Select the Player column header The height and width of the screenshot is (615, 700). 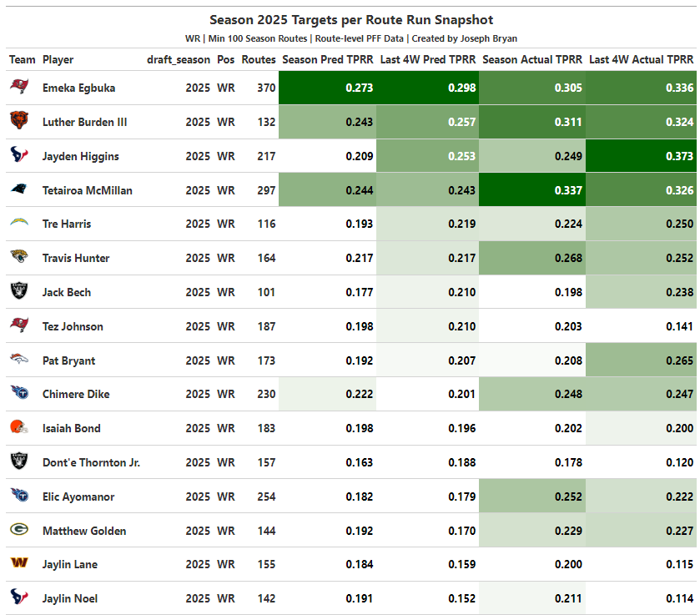pyautogui.click(x=58, y=60)
